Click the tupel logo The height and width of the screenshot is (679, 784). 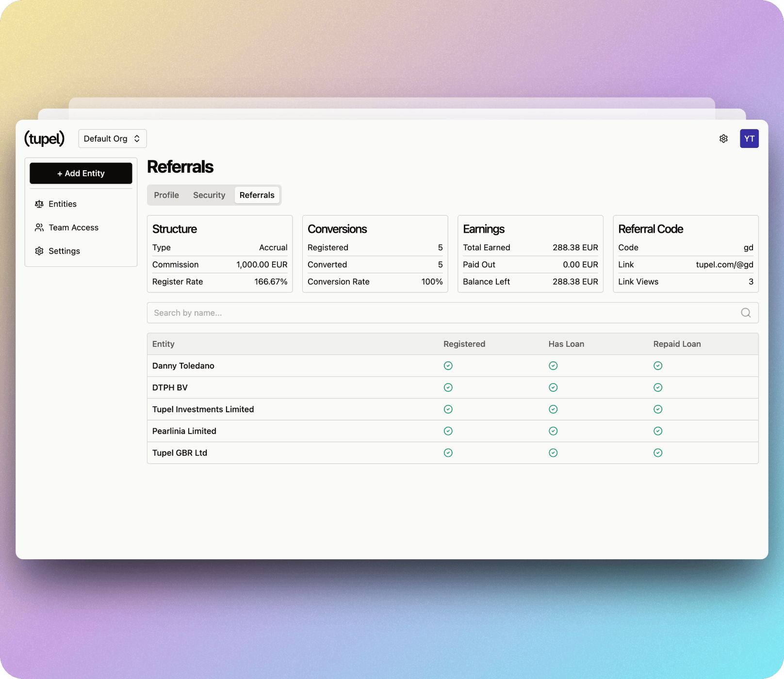coord(44,139)
